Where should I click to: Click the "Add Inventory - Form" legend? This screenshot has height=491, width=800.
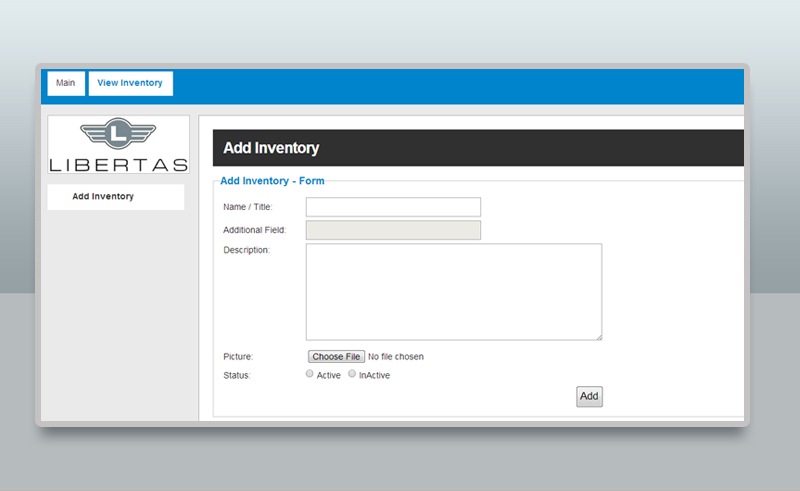pyautogui.click(x=272, y=181)
